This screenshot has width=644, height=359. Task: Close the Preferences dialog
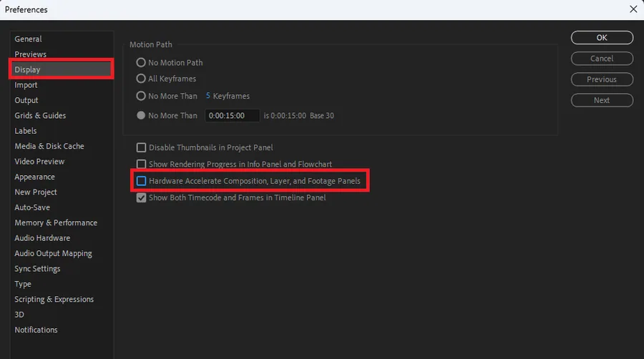click(633, 9)
